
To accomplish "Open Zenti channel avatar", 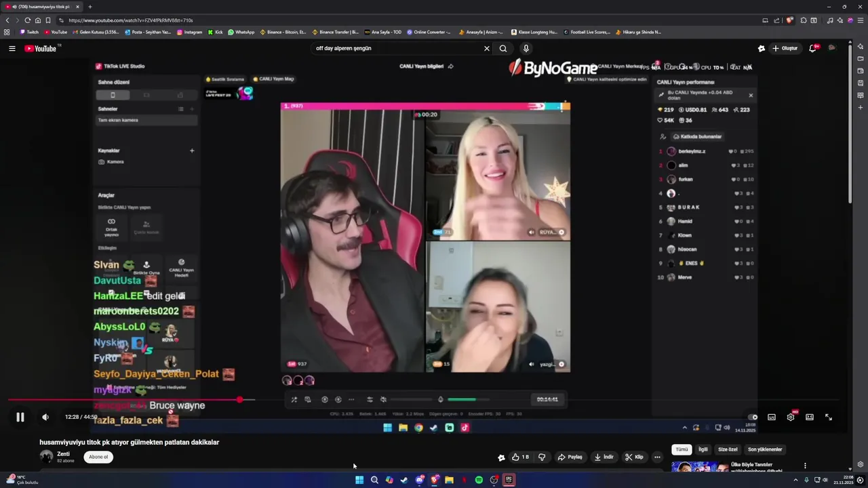I will (x=46, y=457).
